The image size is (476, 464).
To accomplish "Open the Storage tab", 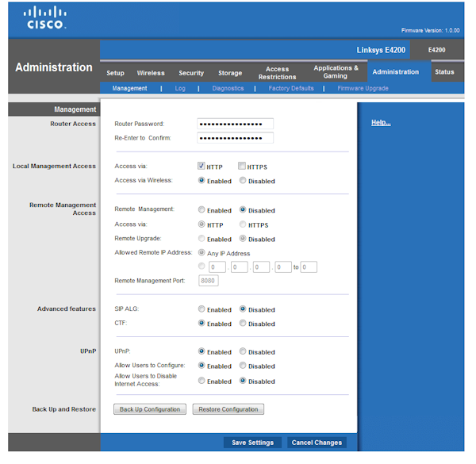I will (x=230, y=73).
